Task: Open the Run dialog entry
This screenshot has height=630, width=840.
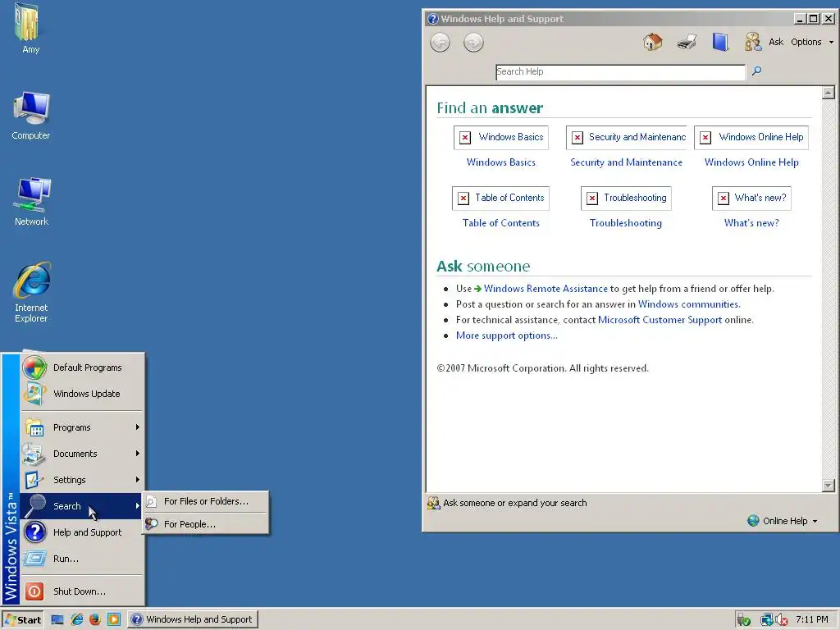Action: (x=83, y=559)
